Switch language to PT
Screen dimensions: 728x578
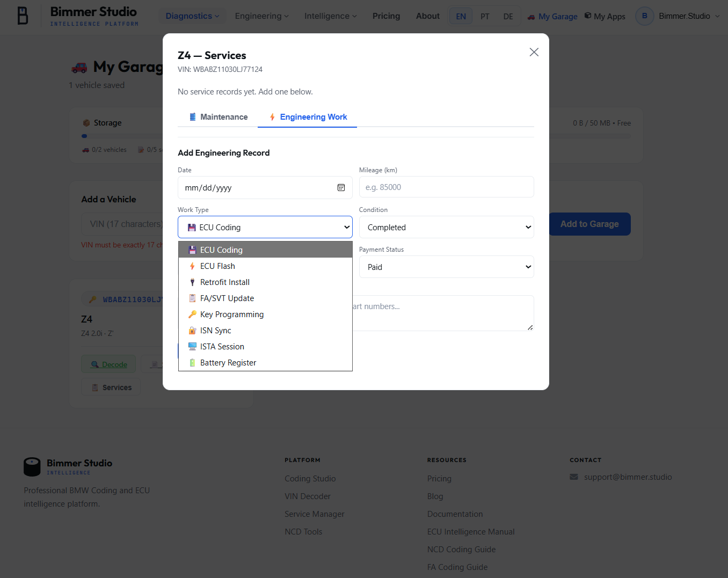coord(485,17)
